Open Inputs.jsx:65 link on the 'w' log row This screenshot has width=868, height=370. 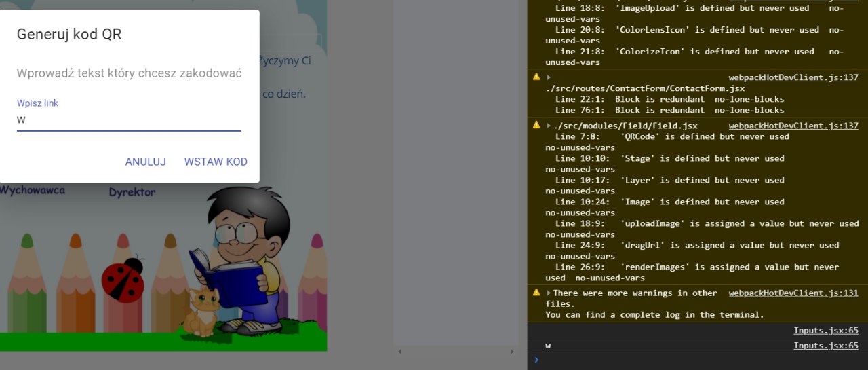[x=826, y=346]
